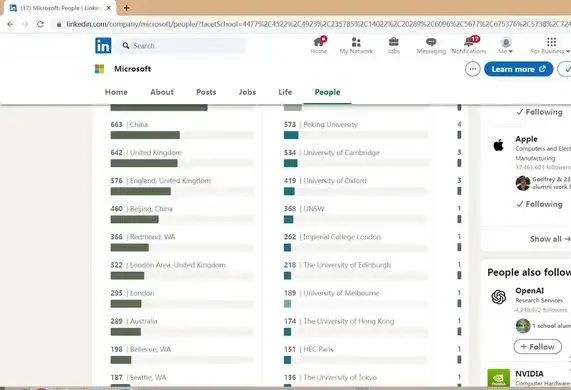Click the LinkedIn logo icon
571x390 pixels.
(x=103, y=46)
